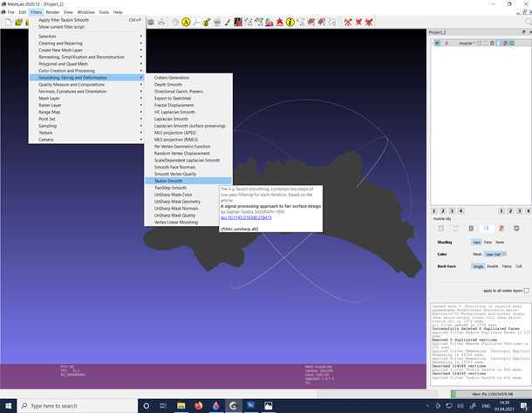Choose Laplacian Smooth filter

[x=188, y=119]
